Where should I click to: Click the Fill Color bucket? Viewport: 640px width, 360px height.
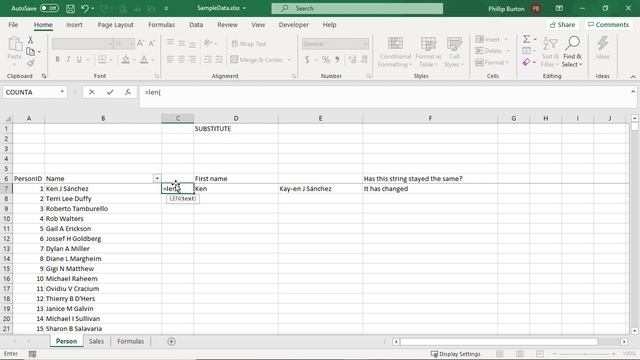pos(125,60)
